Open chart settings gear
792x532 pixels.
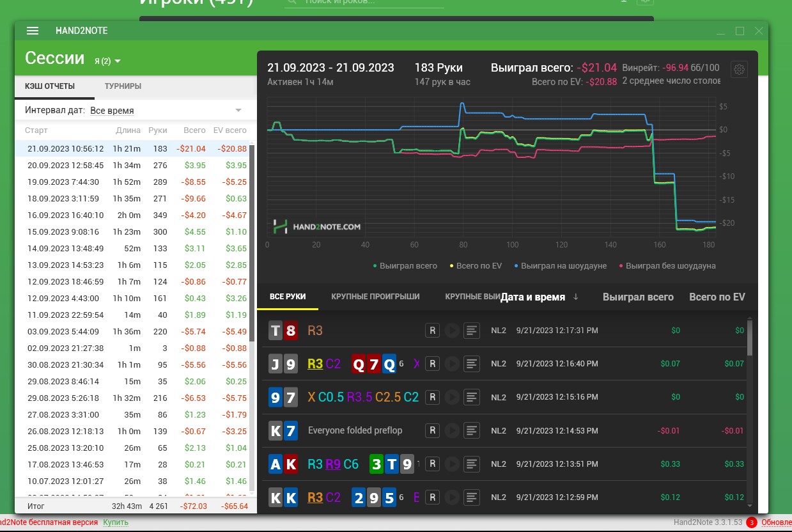point(740,70)
